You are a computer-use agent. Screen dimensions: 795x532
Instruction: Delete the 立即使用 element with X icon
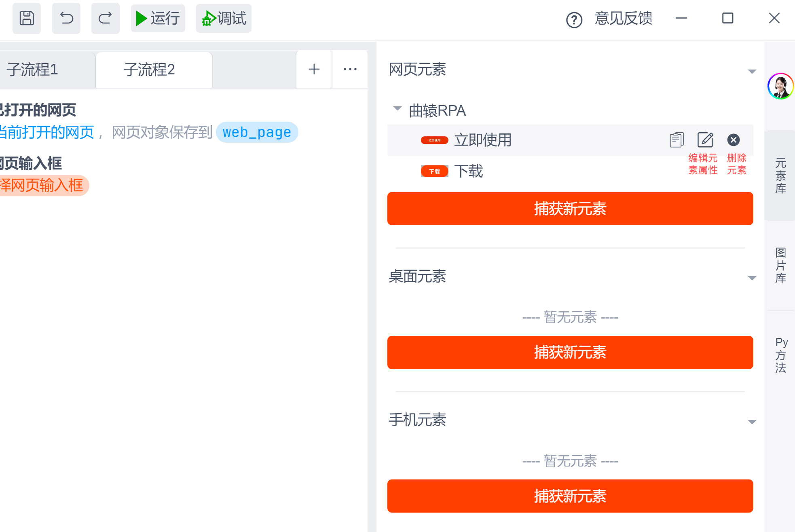click(x=733, y=140)
